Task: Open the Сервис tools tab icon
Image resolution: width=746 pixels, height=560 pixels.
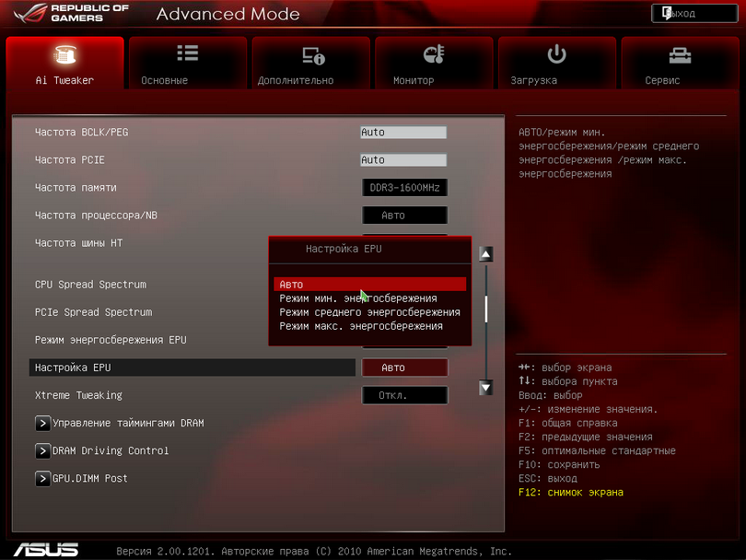Action: [681, 55]
